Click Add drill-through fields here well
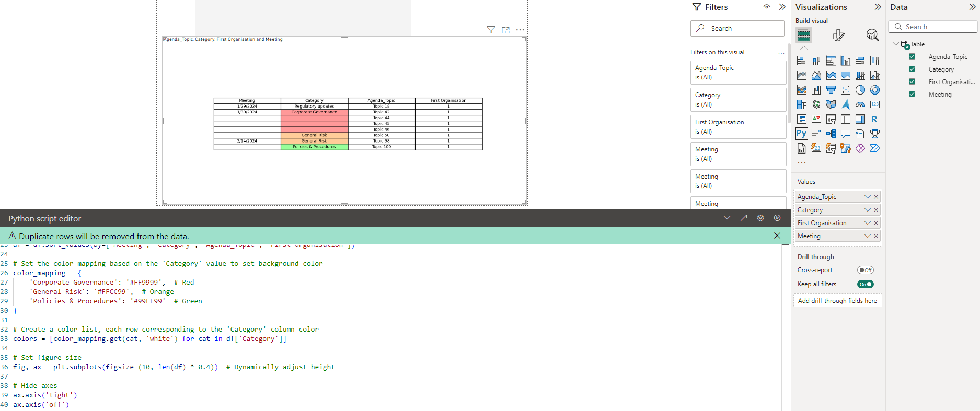This screenshot has width=980, height=411. tap(837, 301)
